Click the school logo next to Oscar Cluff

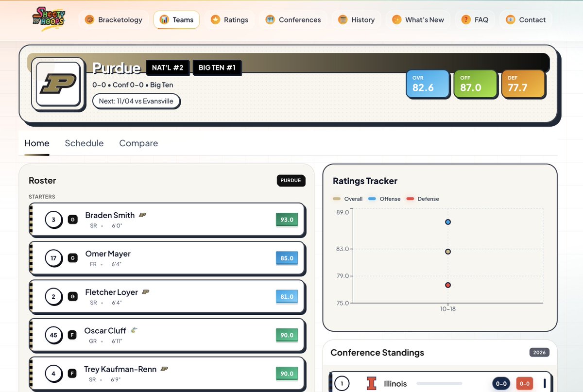(134, 330)
